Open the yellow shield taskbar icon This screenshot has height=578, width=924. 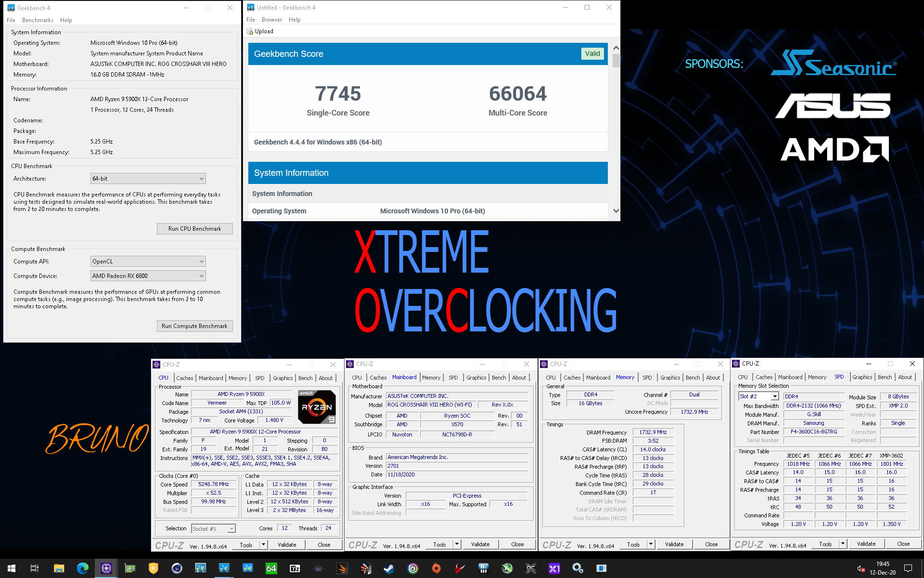153,568
